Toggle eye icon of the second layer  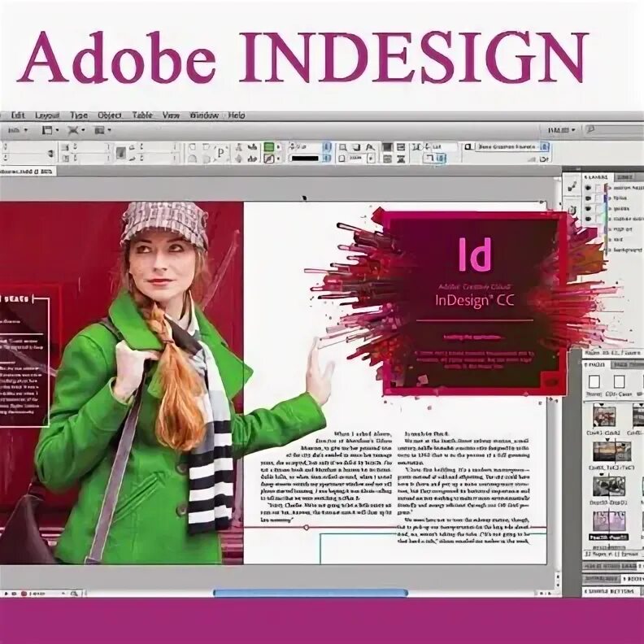click(x=588, y=198)
